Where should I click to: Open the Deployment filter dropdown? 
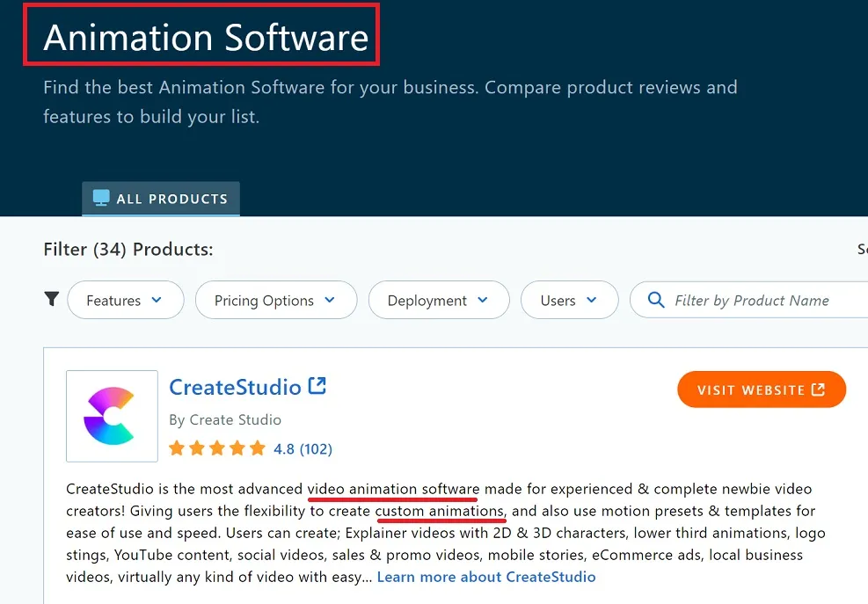click(439, 300)
